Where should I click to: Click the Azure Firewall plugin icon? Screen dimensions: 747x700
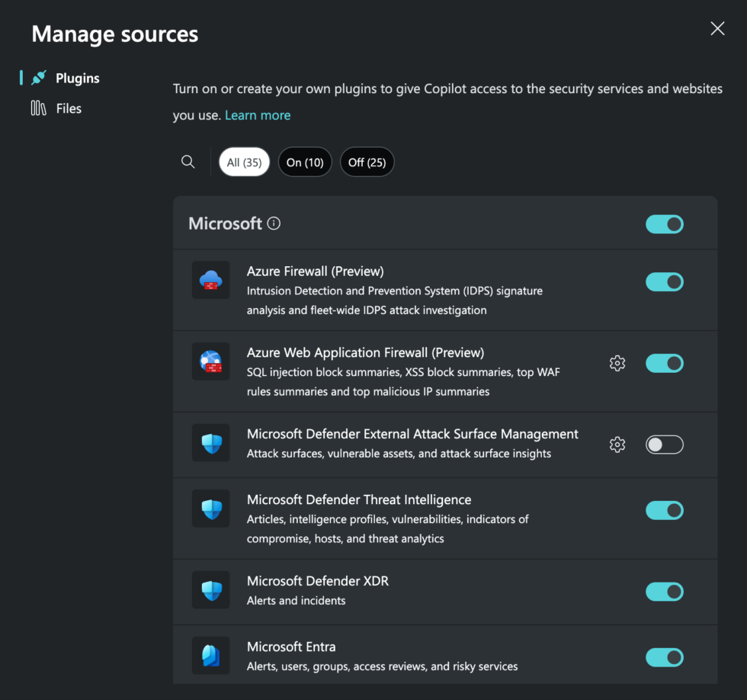tap(210, 280)
